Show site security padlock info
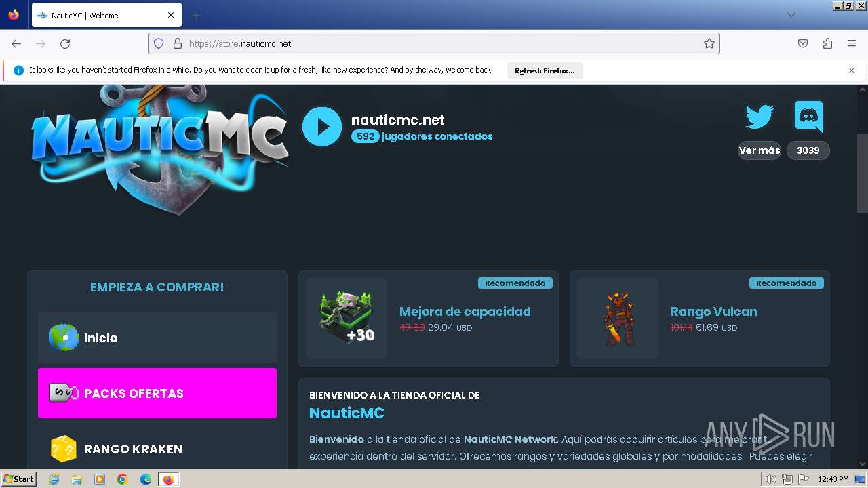868x488 pixels. pos(178,43)
